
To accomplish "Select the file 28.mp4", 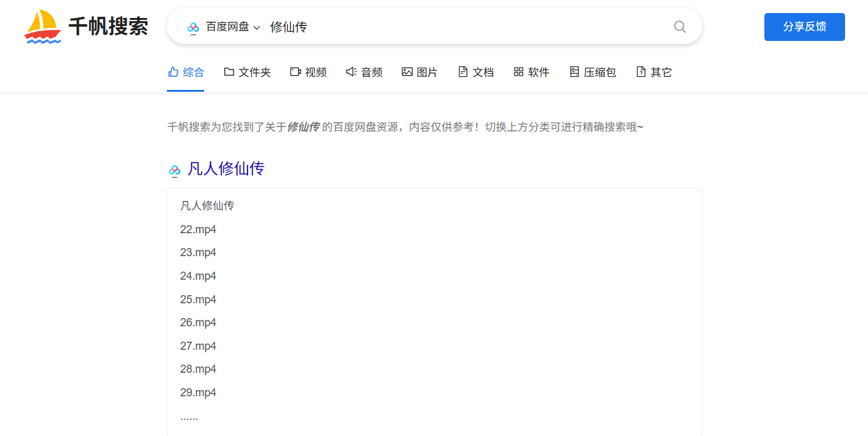I will [x=199, y=369].
